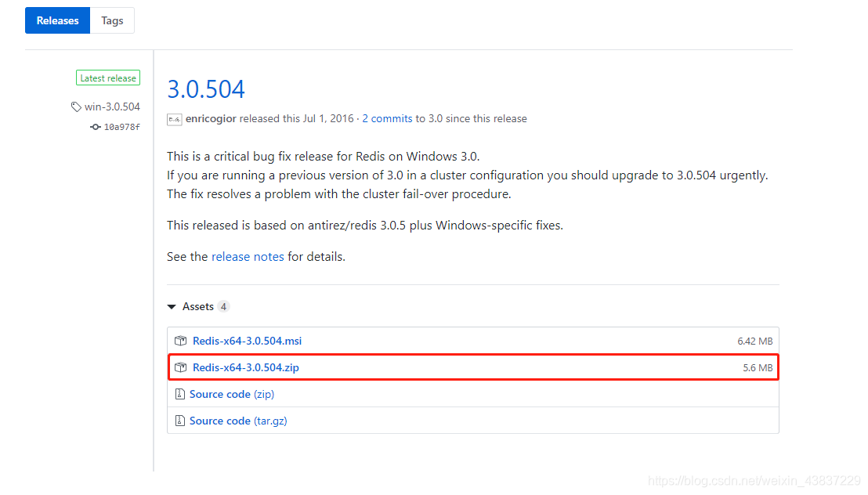
Task: Click the Assets heading label
Action: tap(197, 306)
